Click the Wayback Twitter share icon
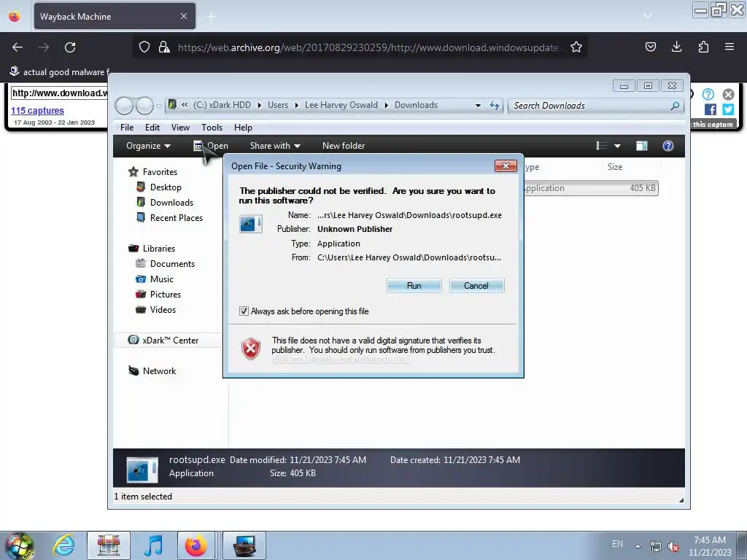The image size is (747, 560). pyautogui.click(x=728, y=109)
